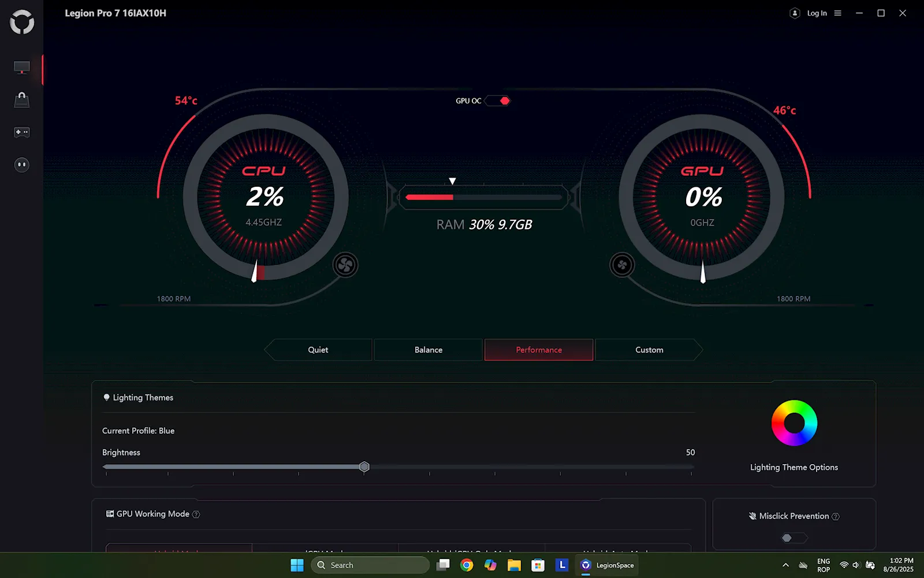Viewport: 924px width, 578px height.
Task: Click the battery status tray icon
Action: [870, 565]
